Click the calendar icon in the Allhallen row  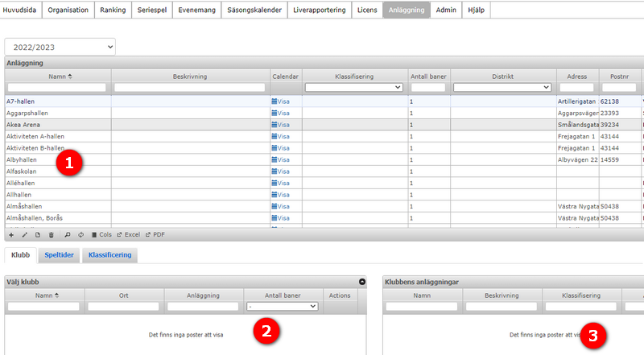click(x=275, y=195)
